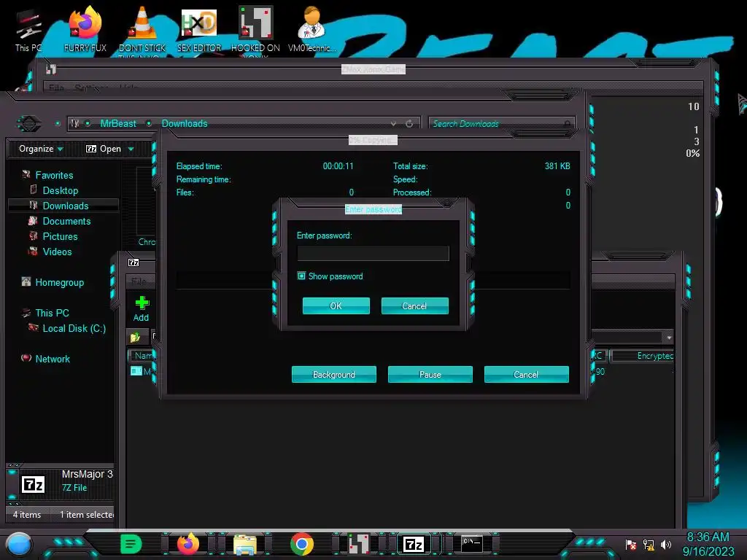The width and height of the screenshot is (747, 560).
Task: Click the MrsMajor 3 file name in details pane
Action: (x=88, y=474)
